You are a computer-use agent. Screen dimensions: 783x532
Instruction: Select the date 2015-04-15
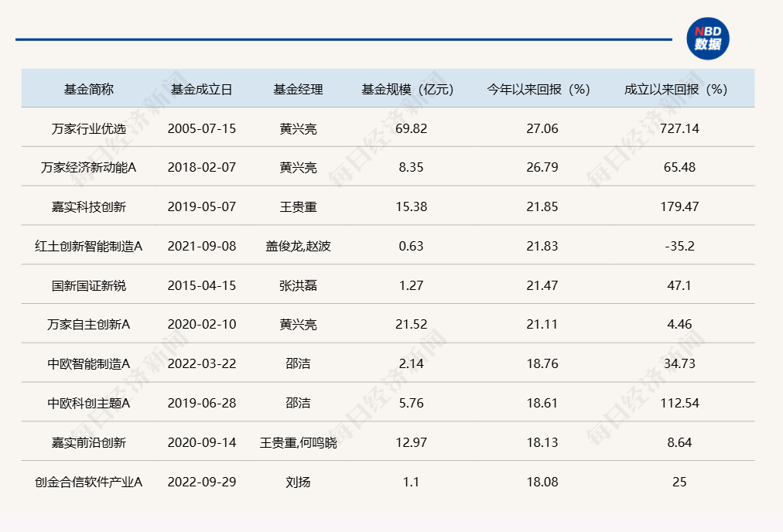tap(202, 285)
